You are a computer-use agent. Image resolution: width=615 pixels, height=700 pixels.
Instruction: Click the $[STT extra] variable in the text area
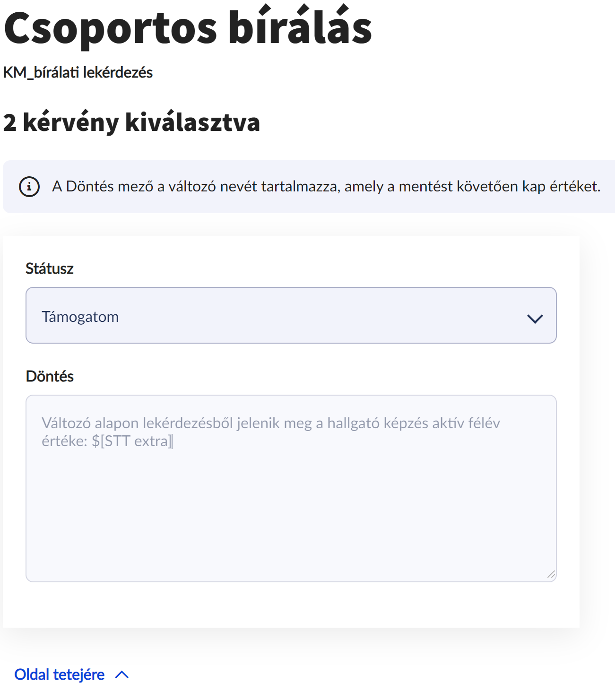coord(132,441)
